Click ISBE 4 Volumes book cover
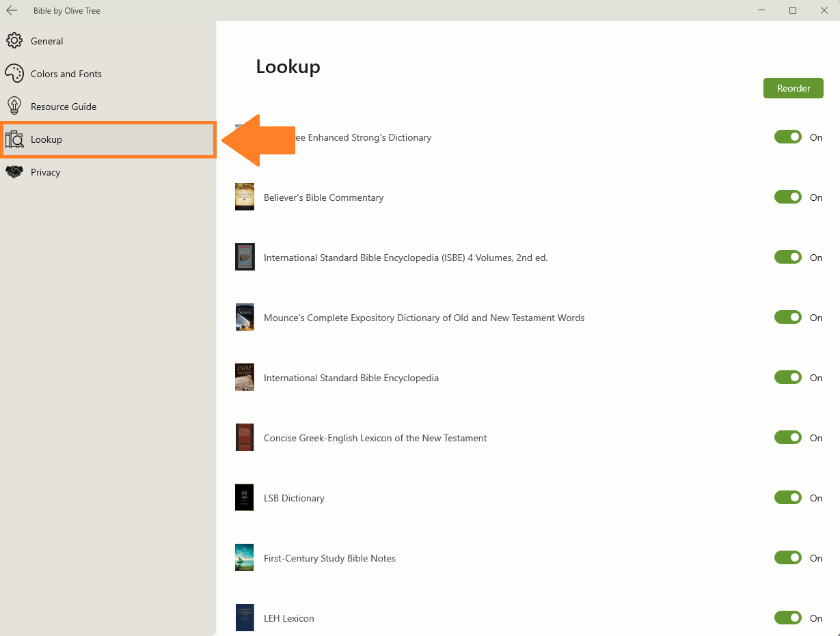 click(245, 257)
